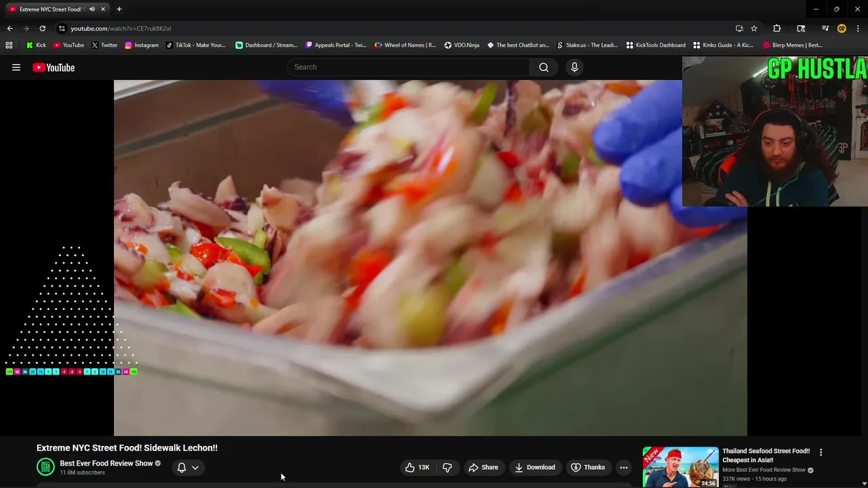Open the Appeals Portal bookmark
This screenshot has width=868, height=488.
pyautogui.click(x=336, y=45)
